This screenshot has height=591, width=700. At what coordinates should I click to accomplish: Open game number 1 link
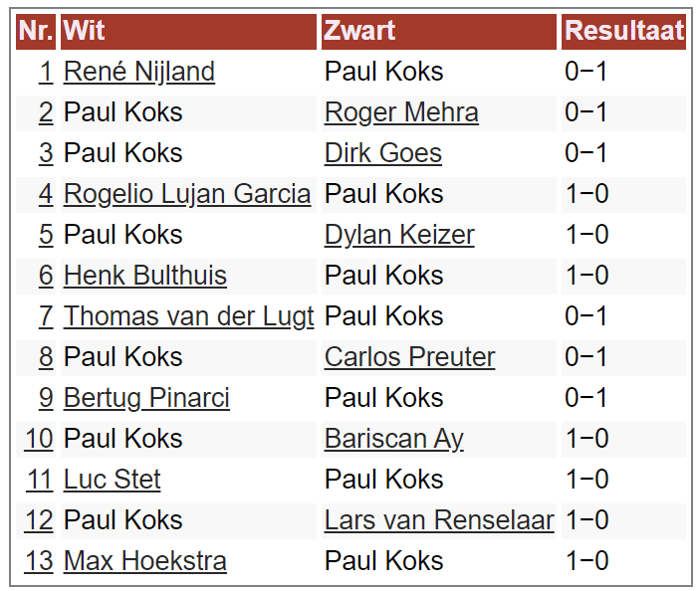click(46, 72)
